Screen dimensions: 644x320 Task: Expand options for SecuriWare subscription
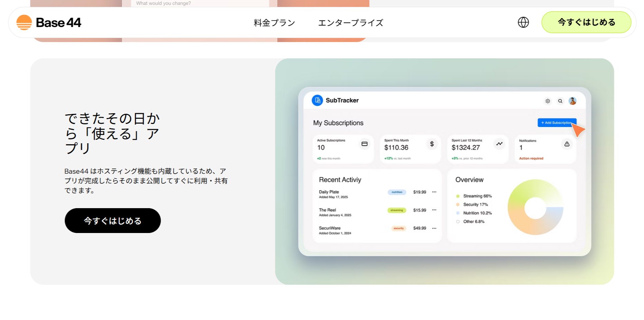point(434,228)
